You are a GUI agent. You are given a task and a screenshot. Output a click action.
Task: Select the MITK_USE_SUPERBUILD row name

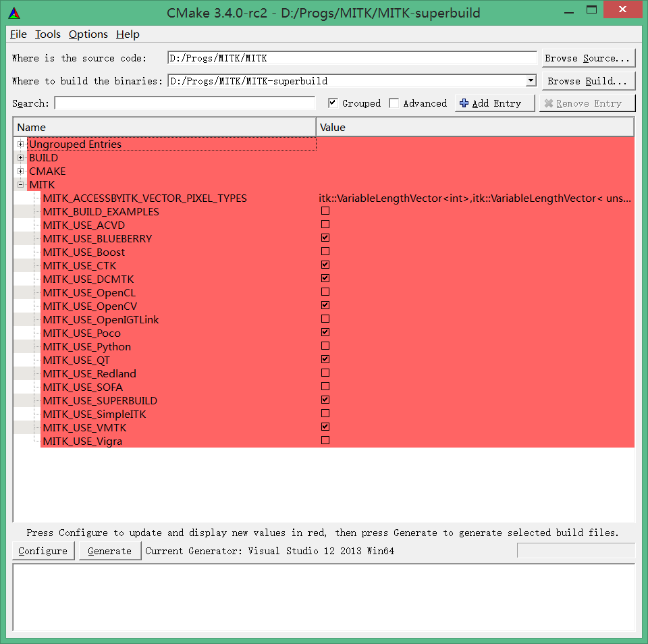(100, 400)
